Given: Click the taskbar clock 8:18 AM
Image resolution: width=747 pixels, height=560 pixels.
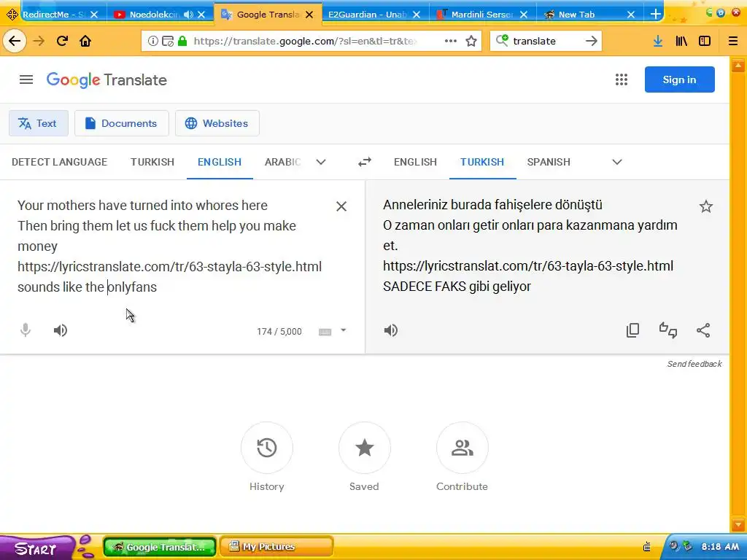Looking at the screenshot, I should coord(720,547).
